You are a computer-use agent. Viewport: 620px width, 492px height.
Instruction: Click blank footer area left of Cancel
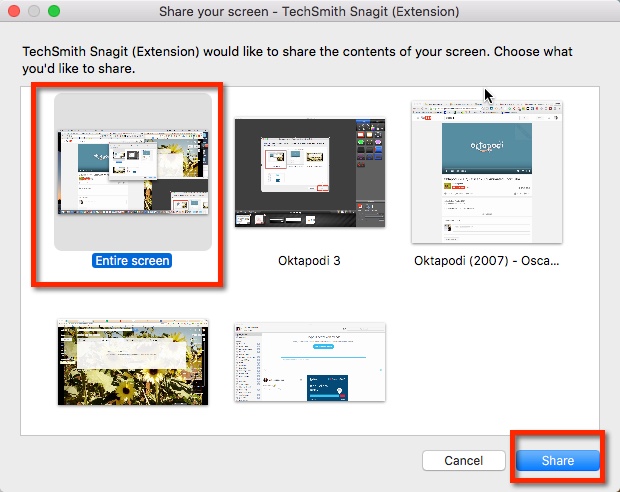point(200,460)
